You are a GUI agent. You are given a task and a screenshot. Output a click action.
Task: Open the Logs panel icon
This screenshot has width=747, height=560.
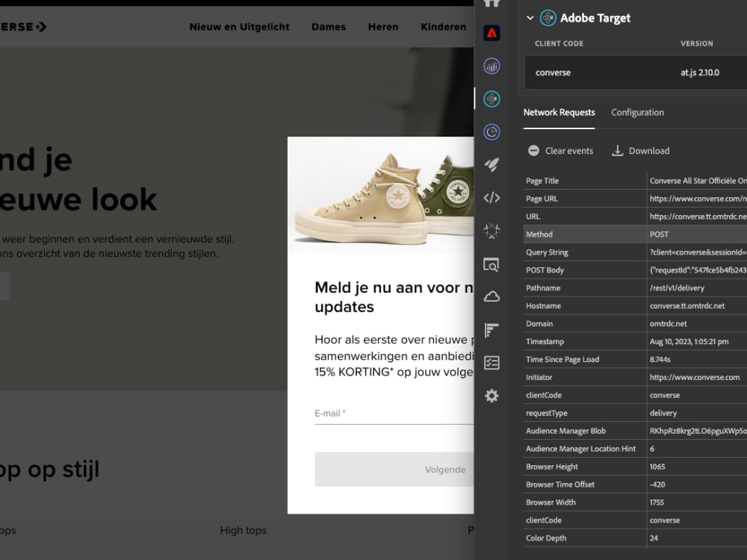(x=492, y=329)
